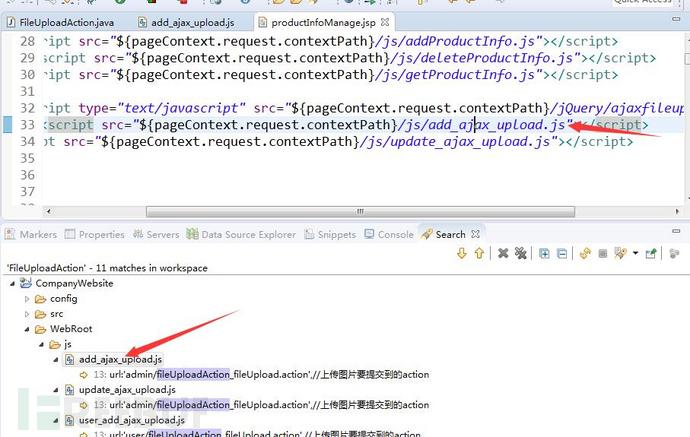The width and height of the screenshot is (690, 437).
Task: Select WebRoot folder in search results
Action: click(x=71, y=329)
